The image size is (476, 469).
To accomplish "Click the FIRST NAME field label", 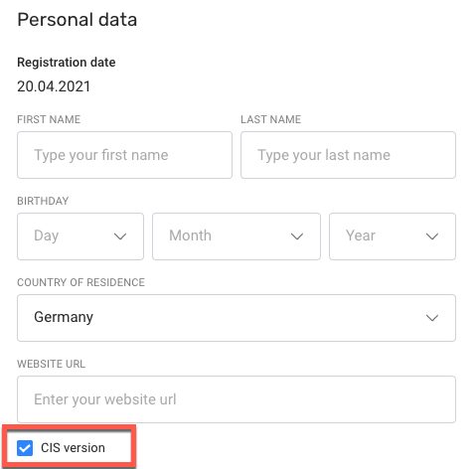I will (x=49, y=119).
